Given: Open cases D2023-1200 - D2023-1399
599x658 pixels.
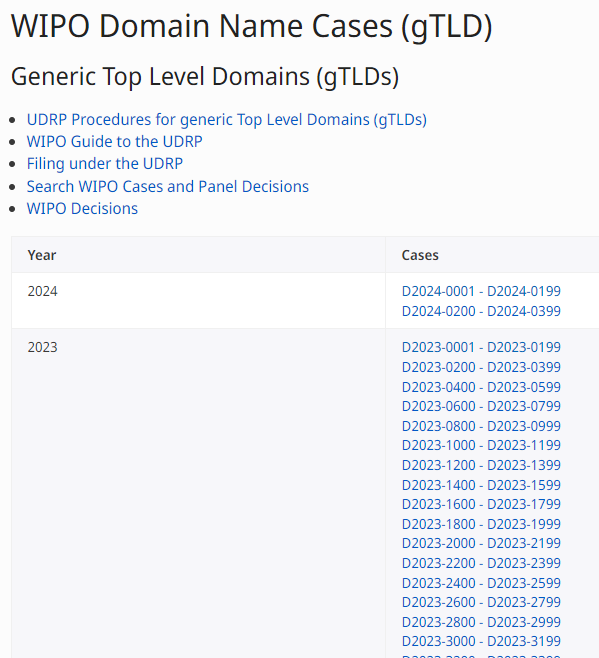Looking at the screenshot, I should pos(481,465).
